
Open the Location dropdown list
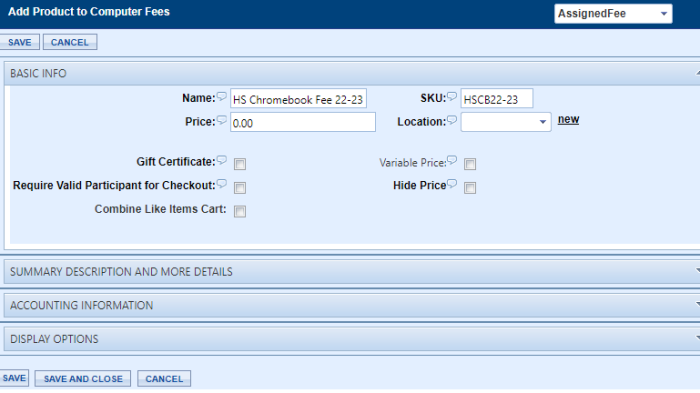[x=506, y=122]
